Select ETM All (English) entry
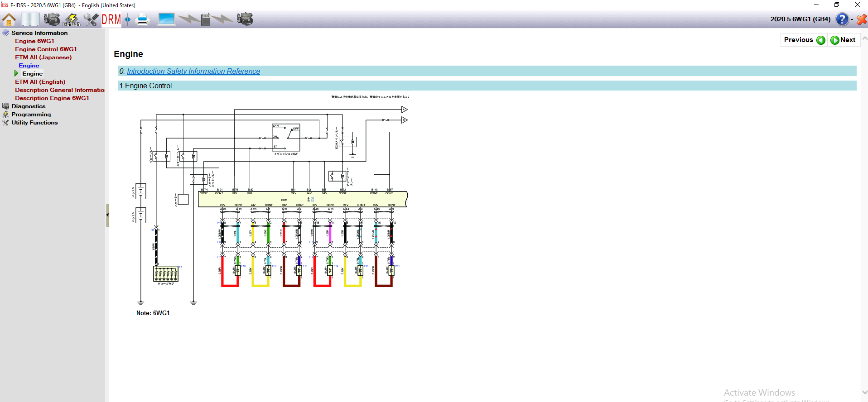 coord(40,81)
